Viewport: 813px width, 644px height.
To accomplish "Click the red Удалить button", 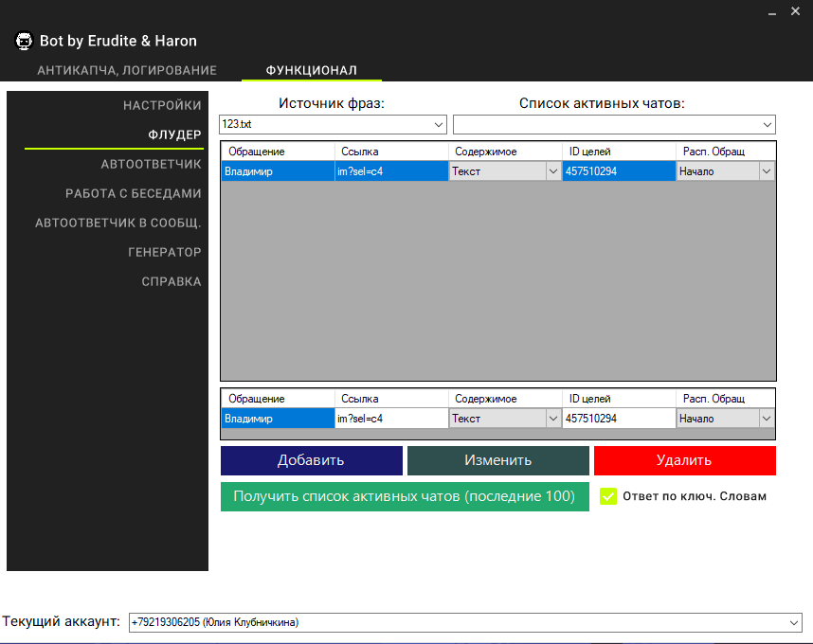I will click(685, 460).
